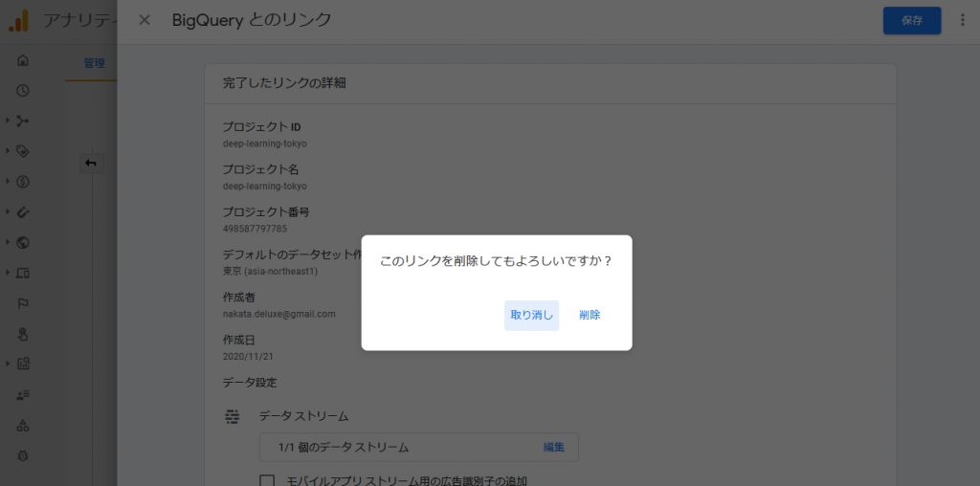Close the BigQuery link panel with X

(145, 20)
